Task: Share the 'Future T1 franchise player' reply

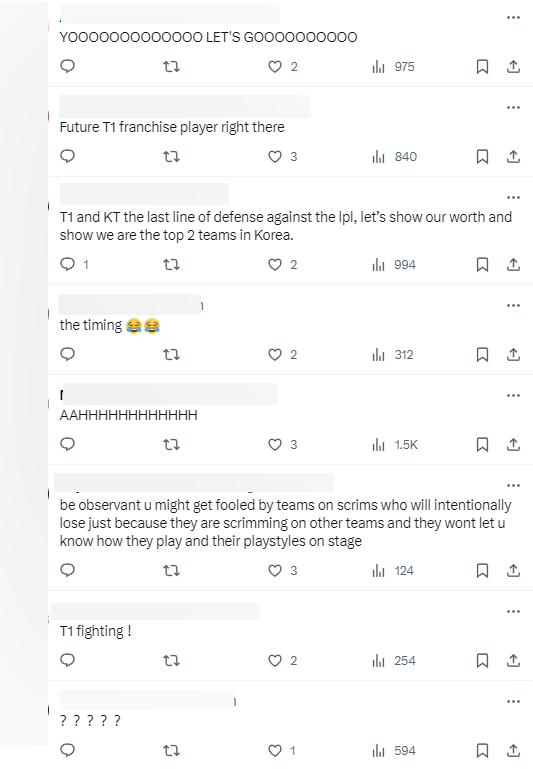Action: [513, 156]
